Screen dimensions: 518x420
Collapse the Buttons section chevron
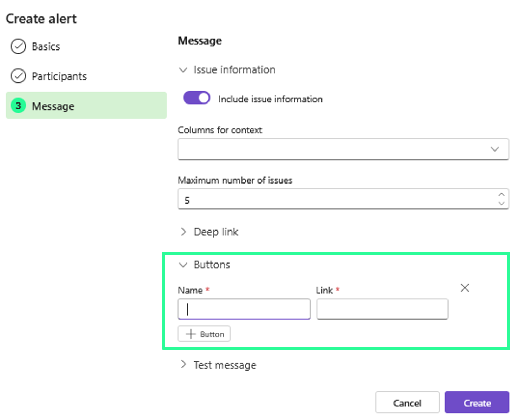[x=183, y=265]
